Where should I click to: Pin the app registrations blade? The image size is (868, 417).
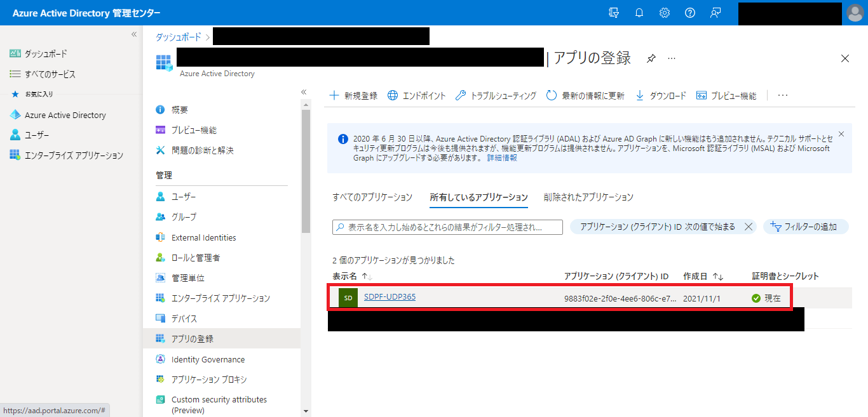coord(651,58)
